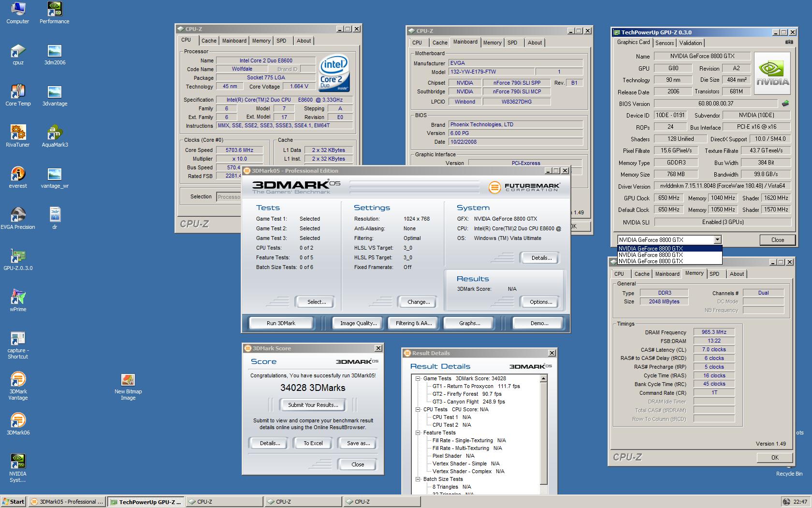Open Memory tab in CPU-Z Mainboard window
Viewport: 812px width, 508px height.
point(492,43)
